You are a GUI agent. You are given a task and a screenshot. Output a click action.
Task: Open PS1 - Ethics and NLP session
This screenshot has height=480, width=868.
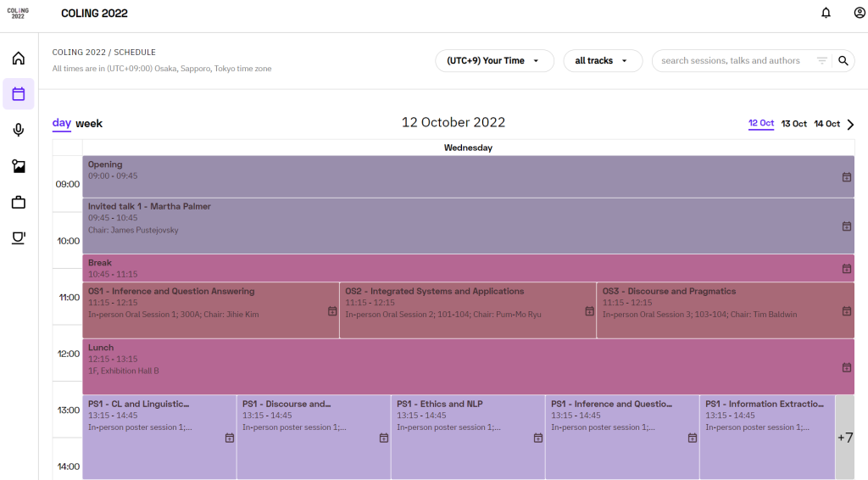tap(468, 438)
